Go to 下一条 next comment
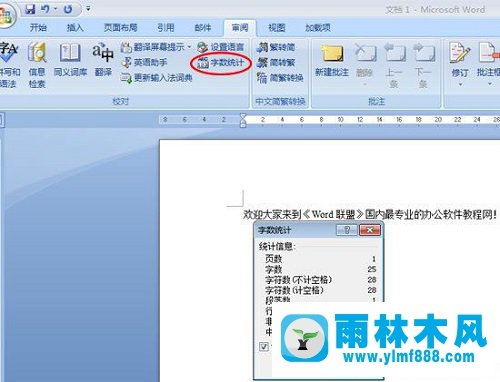Image resolution: width=500 pixels, height=382 pixels. [x=423, y=65]
